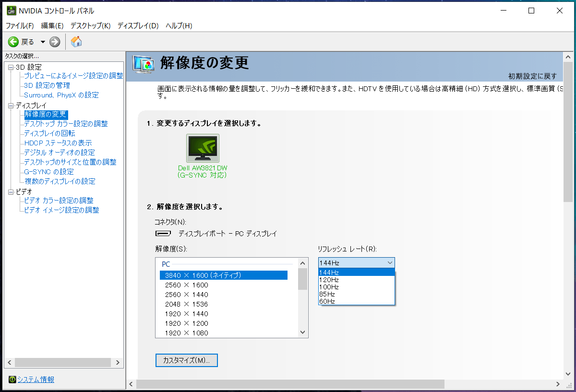Open the ディスプレイ(D) menu
Image resolution: width=576 pixels, height=392 pixels.
[138, 25]
